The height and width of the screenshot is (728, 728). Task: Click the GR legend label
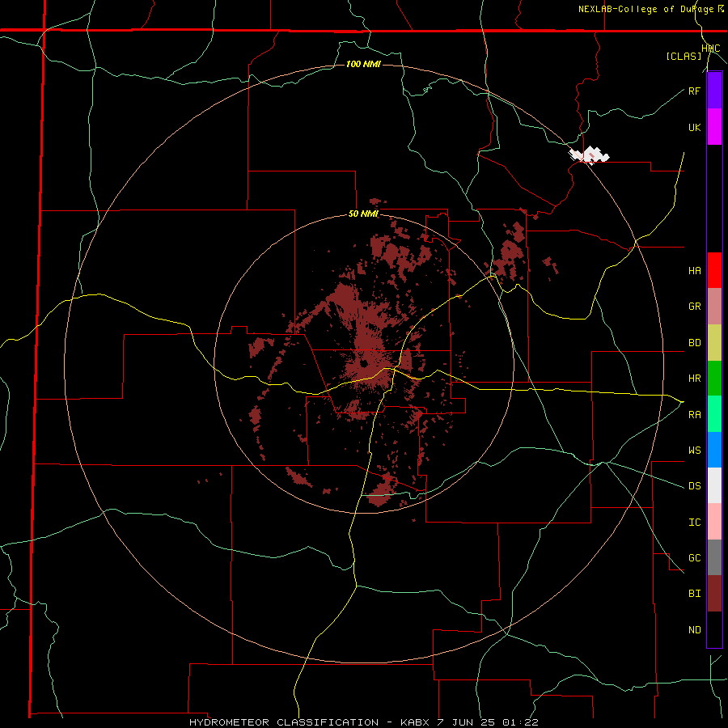coord(694,307)
